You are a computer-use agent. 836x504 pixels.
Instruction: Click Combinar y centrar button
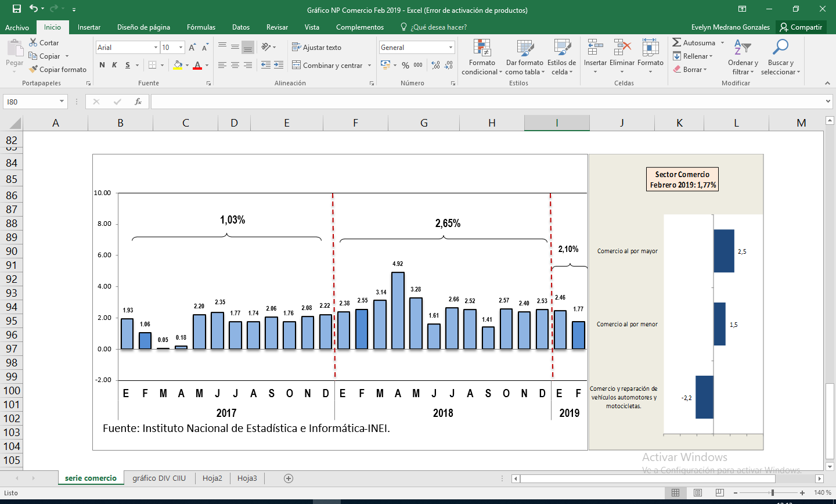tap(327, 65)
